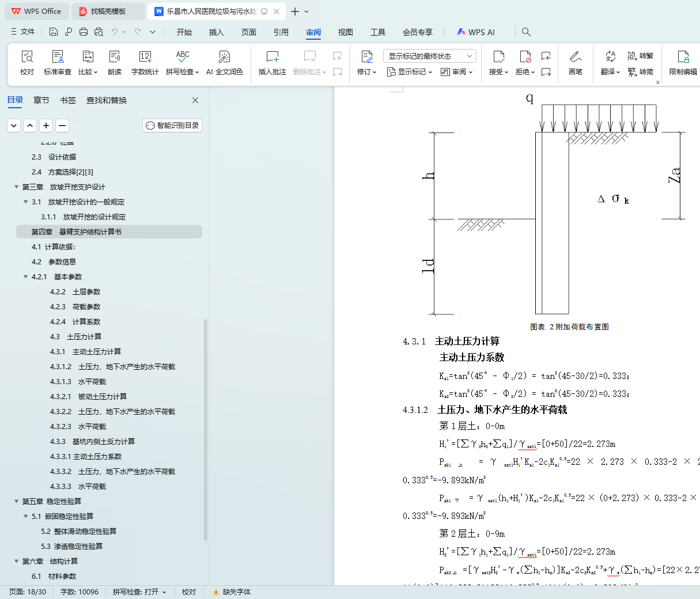Select the 画笔 pen tool
Viewport: 700px width, 599px height.
tap(576, 62)
